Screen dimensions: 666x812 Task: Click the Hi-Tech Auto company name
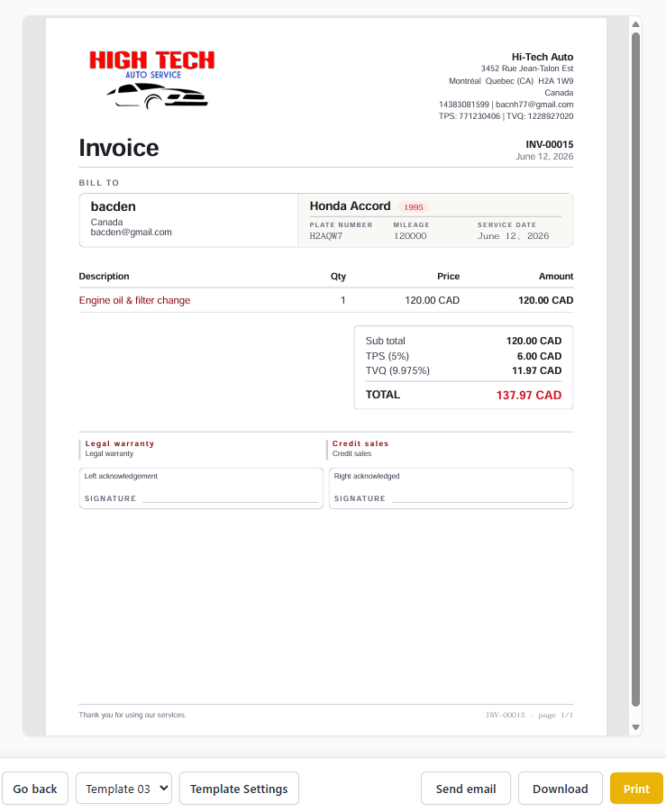tap(543, 57)
